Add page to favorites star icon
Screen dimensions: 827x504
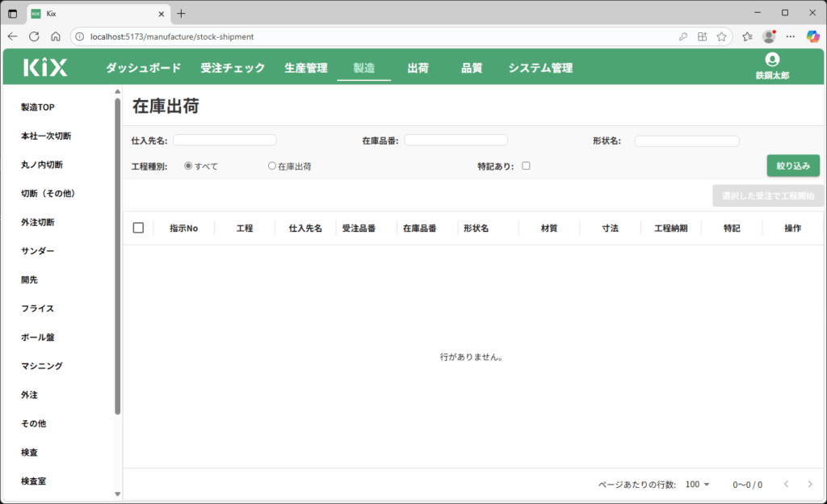point(721,36)
